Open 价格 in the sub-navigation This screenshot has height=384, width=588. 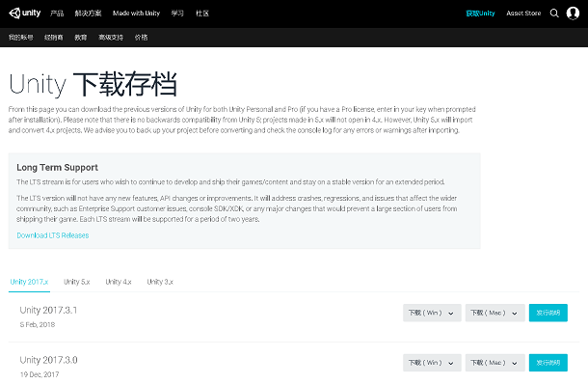tap(141, 38)
